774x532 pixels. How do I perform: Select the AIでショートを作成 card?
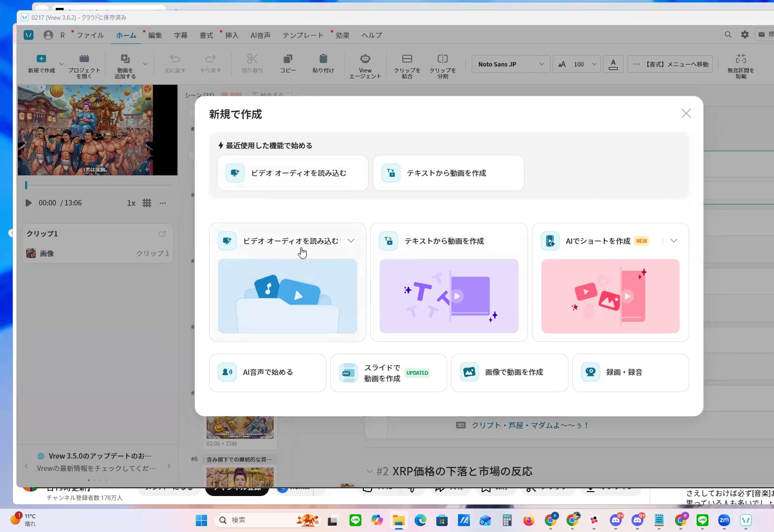click(x=610, y=282)
